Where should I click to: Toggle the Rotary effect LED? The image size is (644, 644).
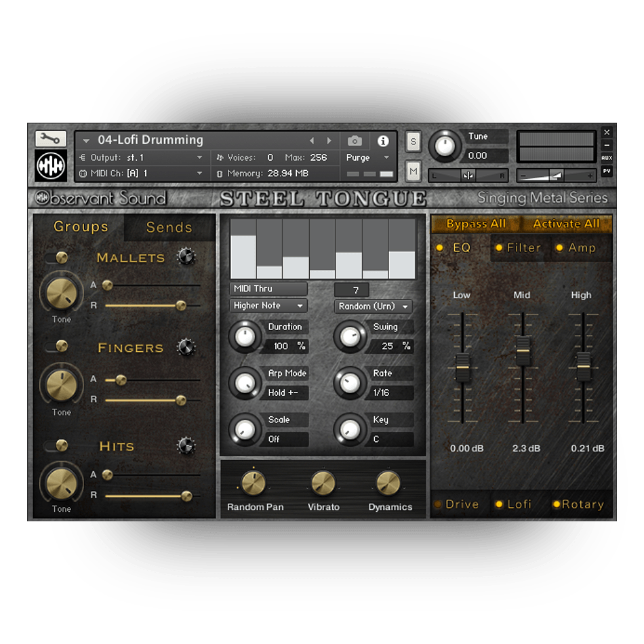557,504
